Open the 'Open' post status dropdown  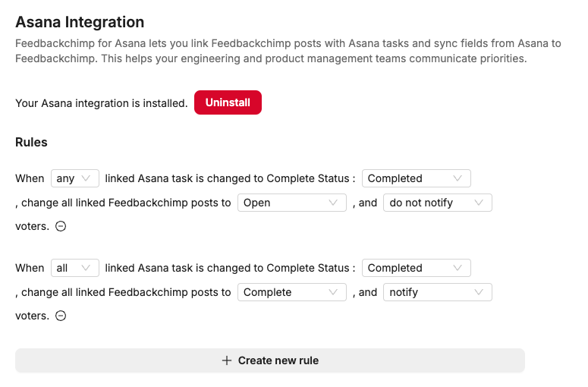pyautogui.click(x=291, y=203)
